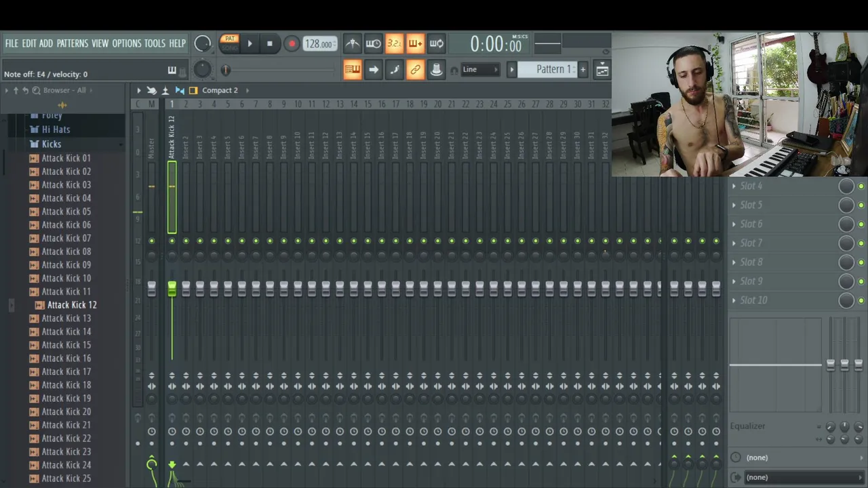Toggle swap left/right channels on Insert 1
This screenshot has width=868, height=488.
pyautogui.click(x=172, y=386)
